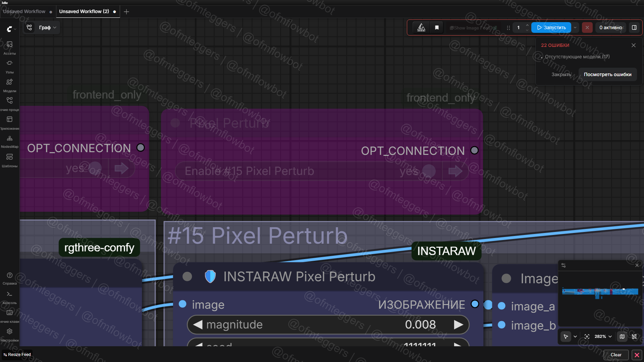Toggle the right side panel
Image resolution: width=644 pixels, height=362 pixels.
634,27
